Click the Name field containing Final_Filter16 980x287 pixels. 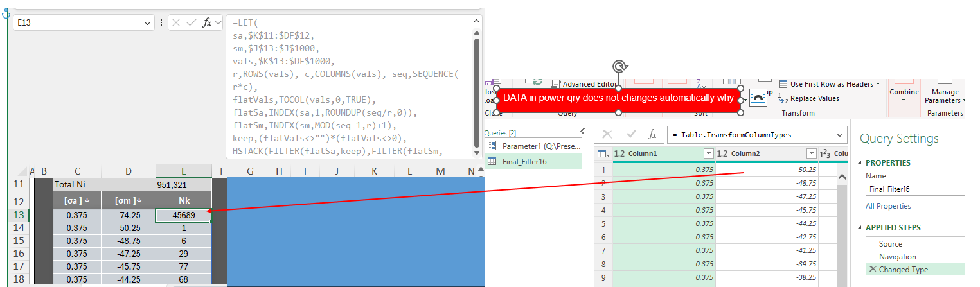pos(915,189)
